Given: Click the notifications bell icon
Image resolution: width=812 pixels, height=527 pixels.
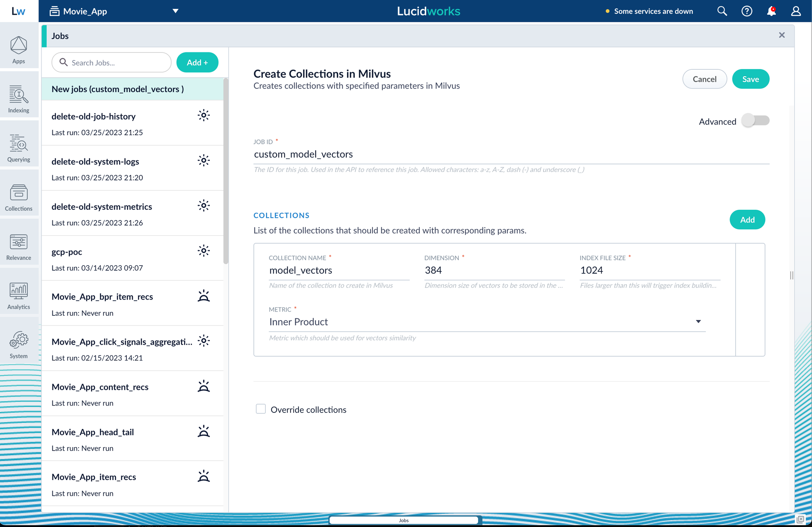Looking at the screenshot, I should point(771,11).
